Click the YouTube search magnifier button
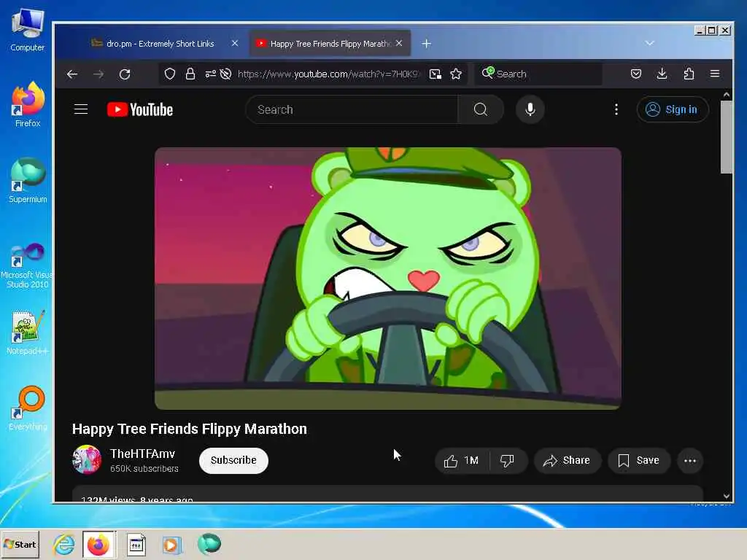 tap(481, 109)
